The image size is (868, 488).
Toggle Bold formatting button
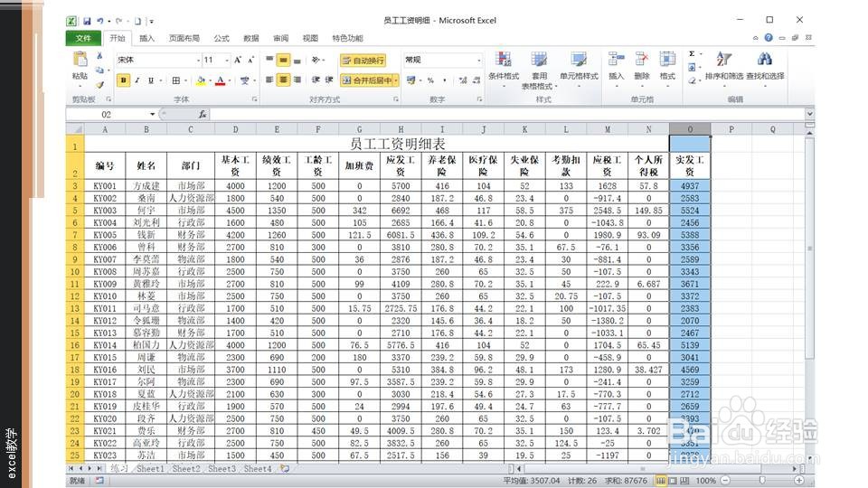[x=124, y=80]
